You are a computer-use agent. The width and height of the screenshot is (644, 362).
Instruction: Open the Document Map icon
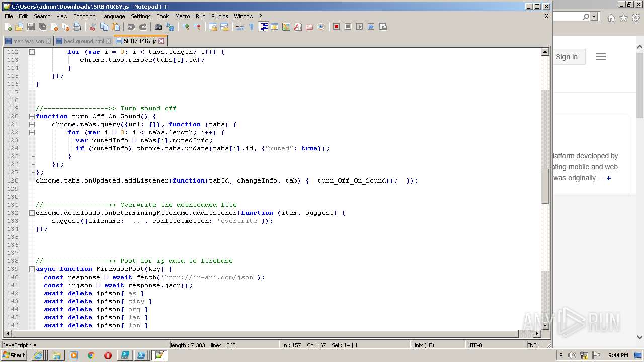click(286, 27)
